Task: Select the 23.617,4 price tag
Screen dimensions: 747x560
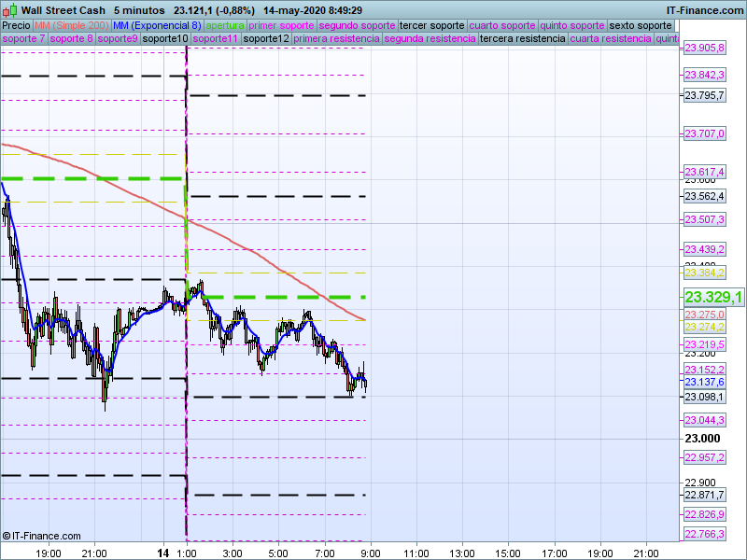Action: [705, 172]
